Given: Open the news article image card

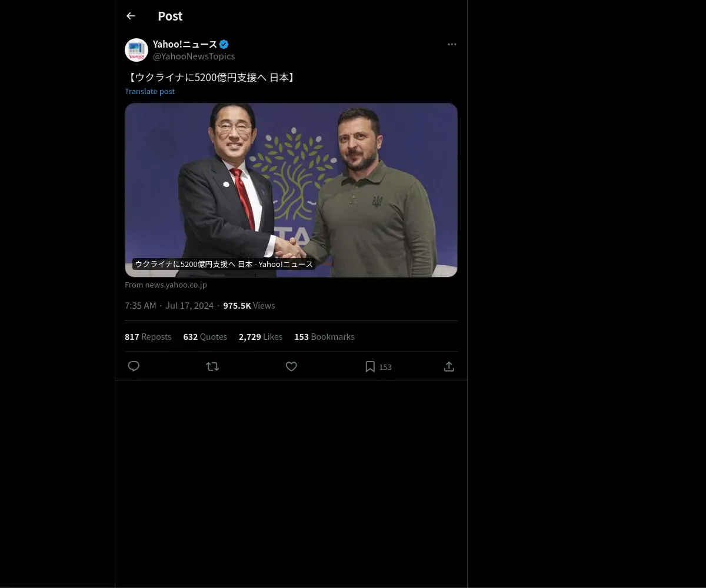Looking at the screenshot, I should (x=291, y=189).
